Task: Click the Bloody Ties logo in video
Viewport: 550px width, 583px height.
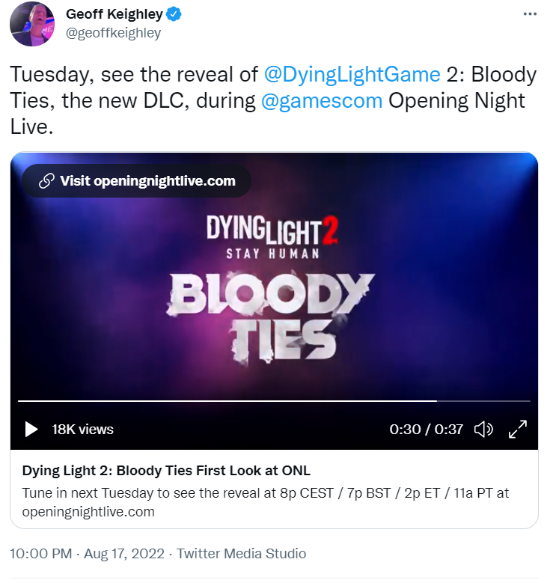Action: [271, 317]
